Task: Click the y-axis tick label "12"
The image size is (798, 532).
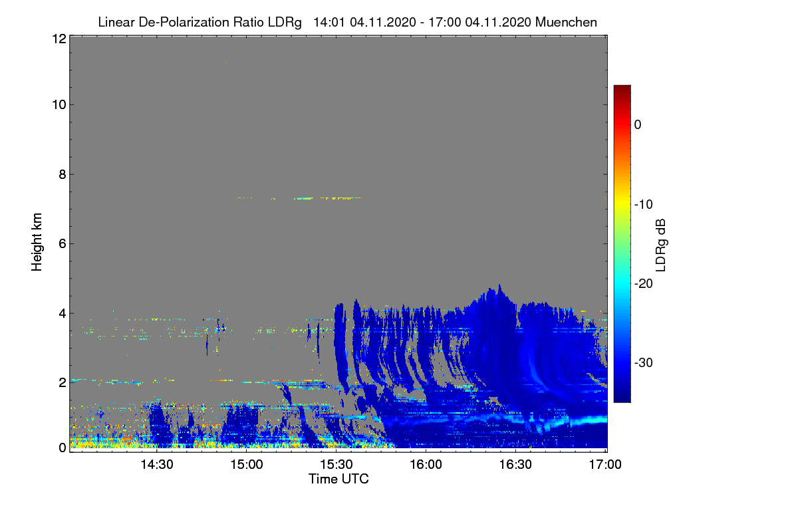Action: pos(59,39)
